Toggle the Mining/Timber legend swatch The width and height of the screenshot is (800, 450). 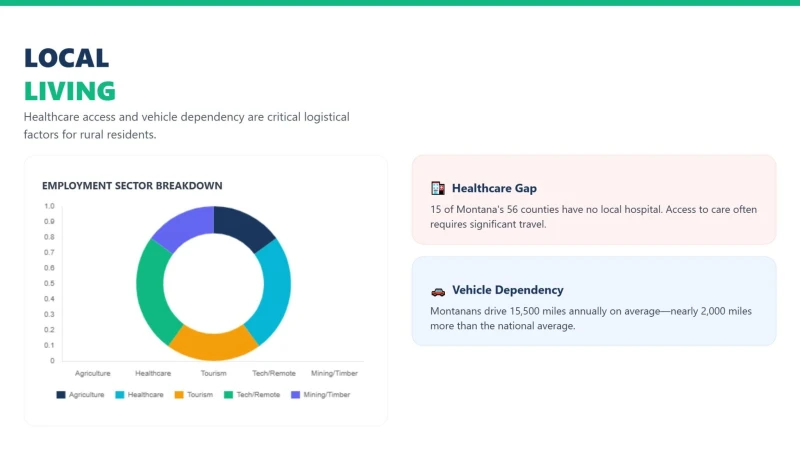(x=295, y=394)
